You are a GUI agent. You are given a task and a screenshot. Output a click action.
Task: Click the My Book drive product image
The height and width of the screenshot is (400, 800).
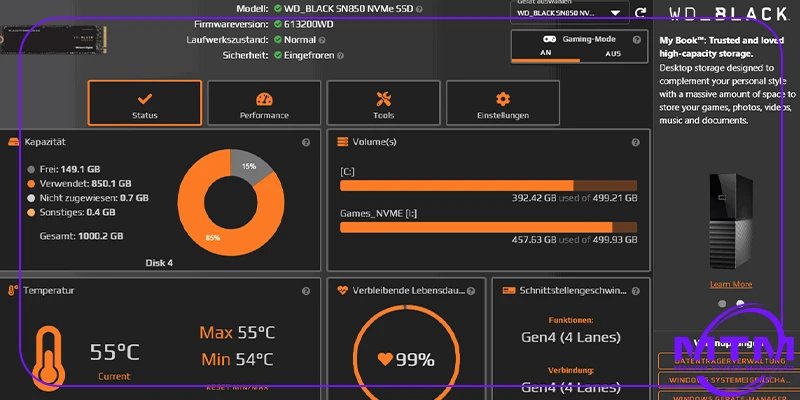[x=731, y=221]
